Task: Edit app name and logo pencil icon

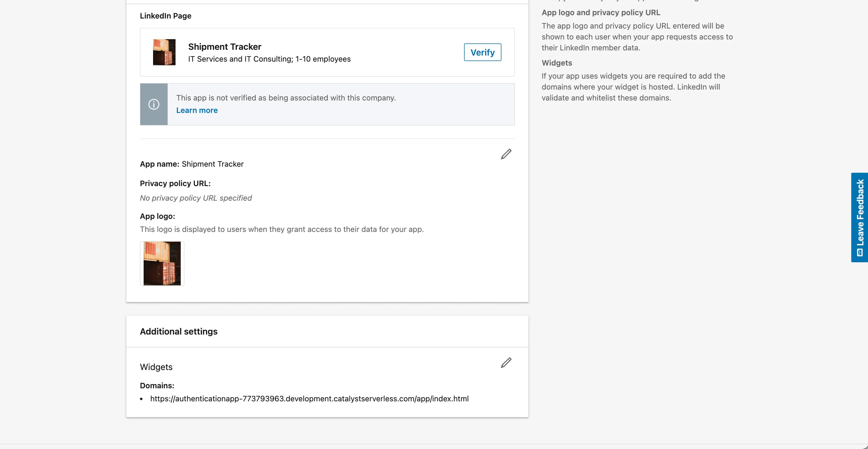Action: click(506, 154)
